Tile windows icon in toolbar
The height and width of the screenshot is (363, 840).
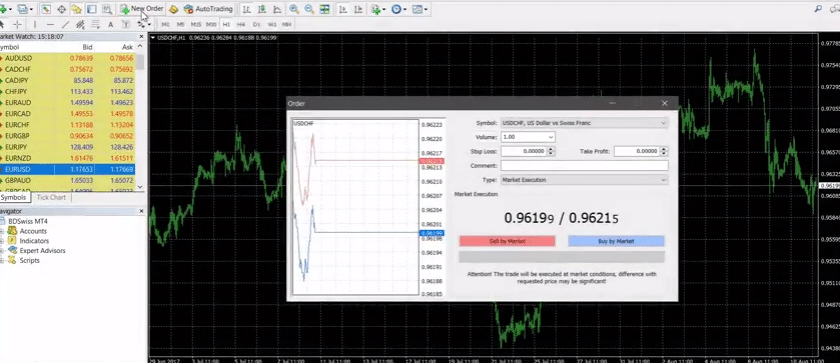(325, 9)
